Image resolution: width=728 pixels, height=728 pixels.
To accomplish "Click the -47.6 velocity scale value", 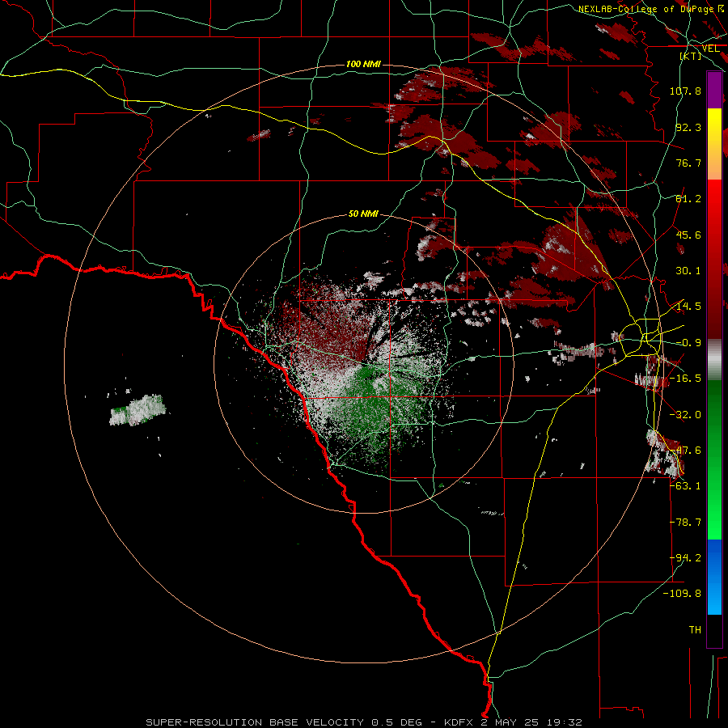I will tap(685, 451).
